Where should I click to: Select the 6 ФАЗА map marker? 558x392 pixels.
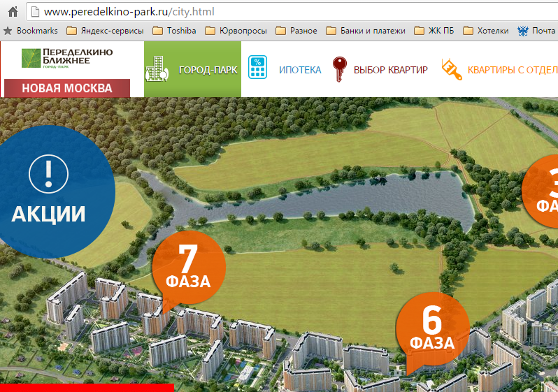pyautogui.click(x=432, y=329)
